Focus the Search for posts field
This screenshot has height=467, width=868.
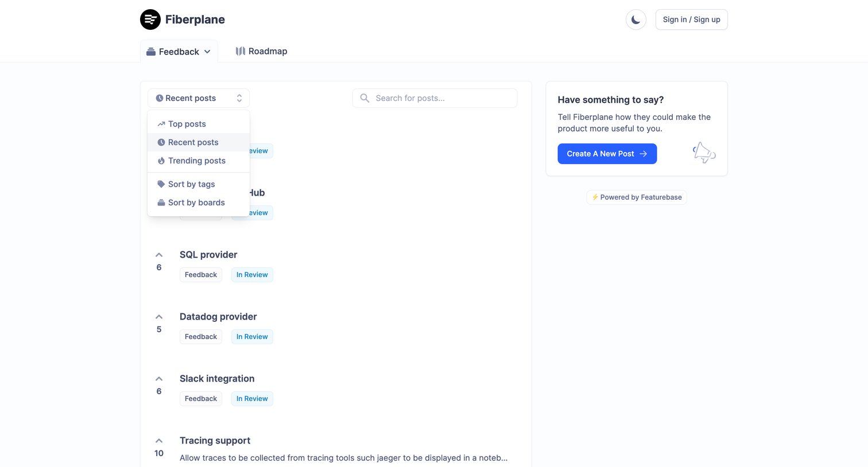[435, 98]
